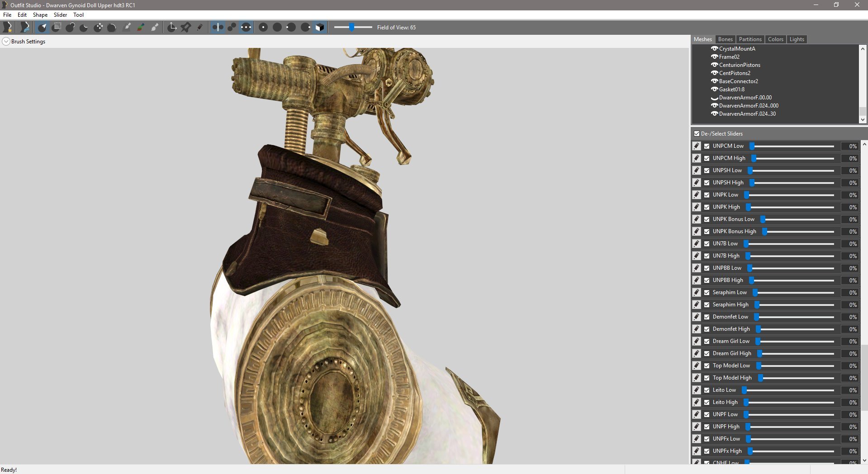The width and height of the screenshot is (868, 474).
Task: Choose the Mask brush tool
Action: pyautogui.click(x=57, y=27)
